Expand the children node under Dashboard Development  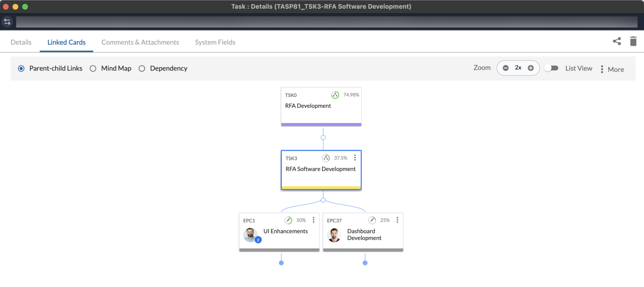[x=365, y=263]
